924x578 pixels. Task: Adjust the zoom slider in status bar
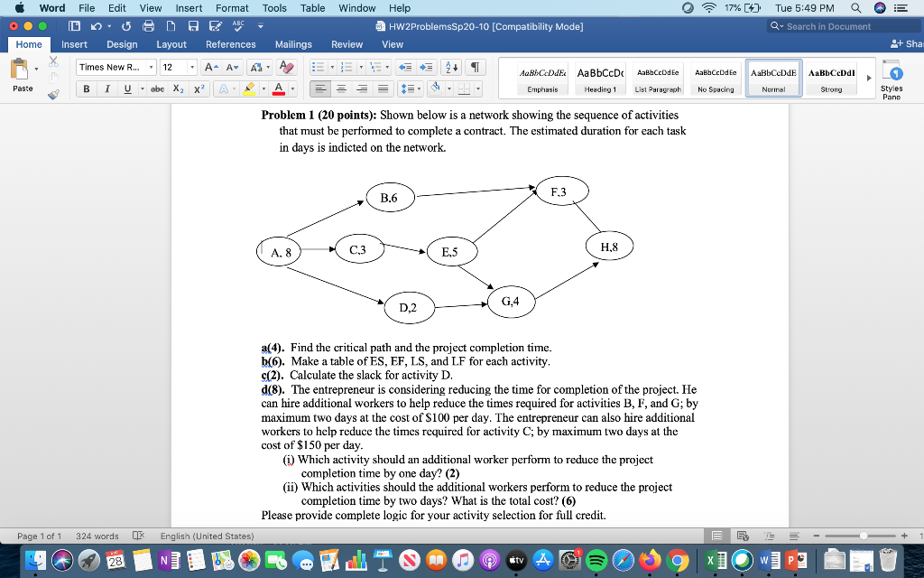click(x=864, y=536)
